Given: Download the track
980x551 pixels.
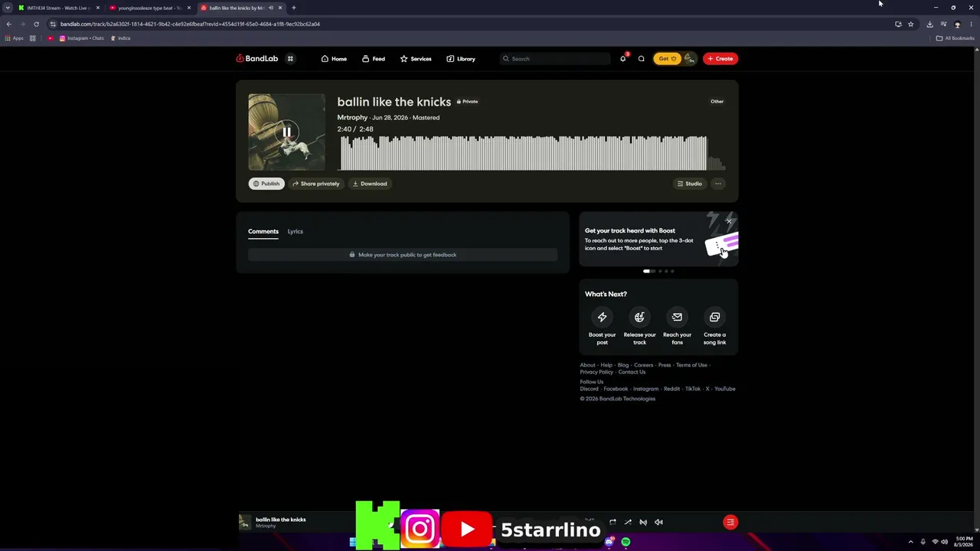Looking at the screenshot, I should coord(370,184).
